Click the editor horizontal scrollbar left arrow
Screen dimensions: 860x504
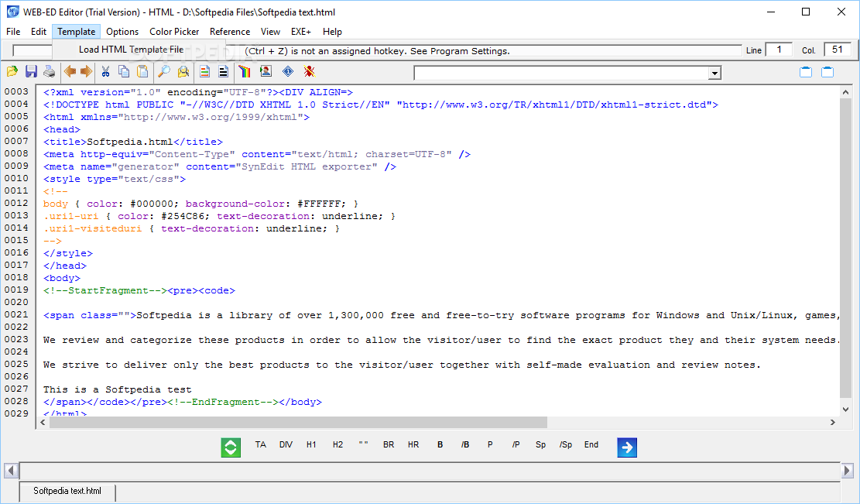43,422
